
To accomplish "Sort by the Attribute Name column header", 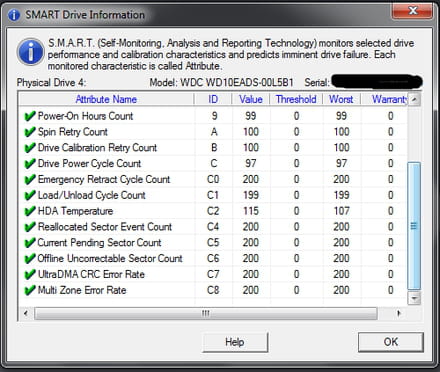I will coord(106,99).
